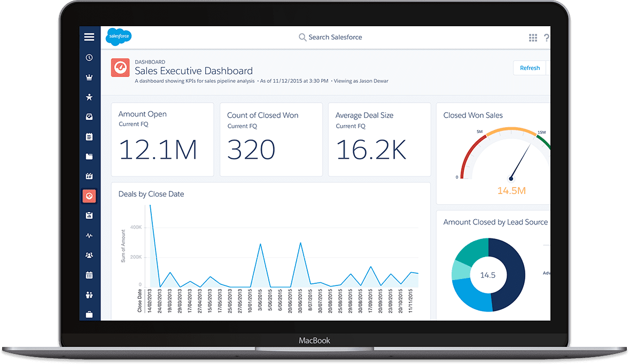Click the light aqua donut segment
This screenshot has width=629, height=364.
pos(461,270)
